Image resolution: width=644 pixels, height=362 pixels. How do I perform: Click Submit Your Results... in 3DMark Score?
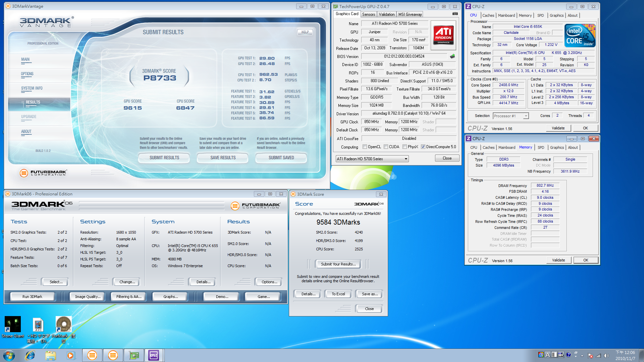[x=338, y=264]
